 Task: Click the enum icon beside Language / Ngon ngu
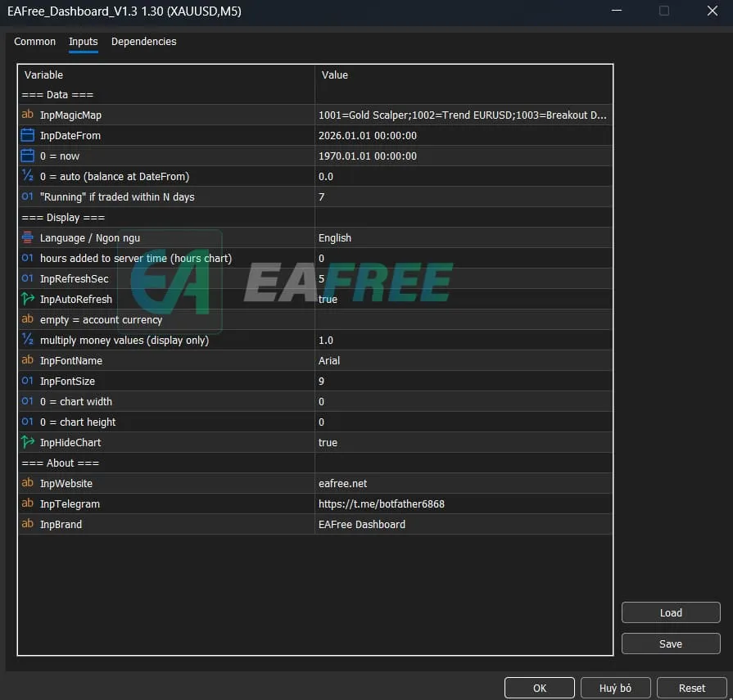[28, 237]
